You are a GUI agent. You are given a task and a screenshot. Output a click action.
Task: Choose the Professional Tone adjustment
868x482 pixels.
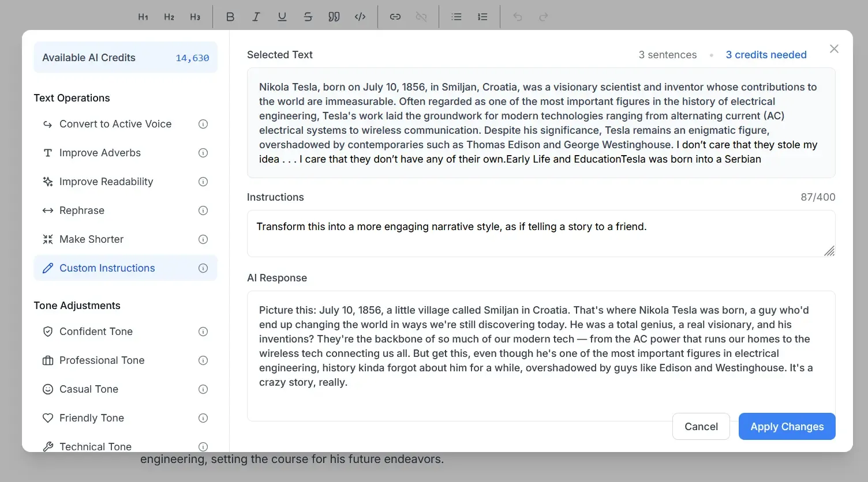pos(102,360)
